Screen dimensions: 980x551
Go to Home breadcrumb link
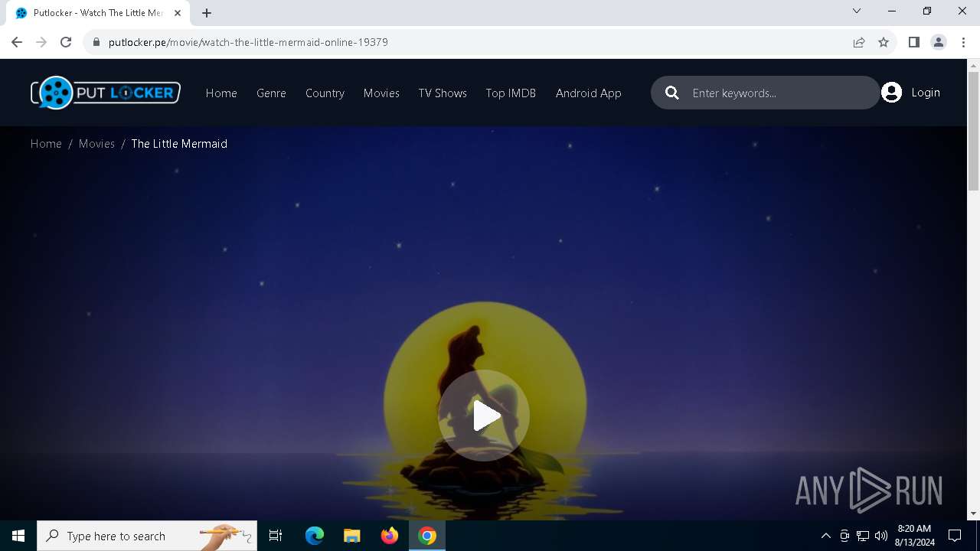pos(46,143)
